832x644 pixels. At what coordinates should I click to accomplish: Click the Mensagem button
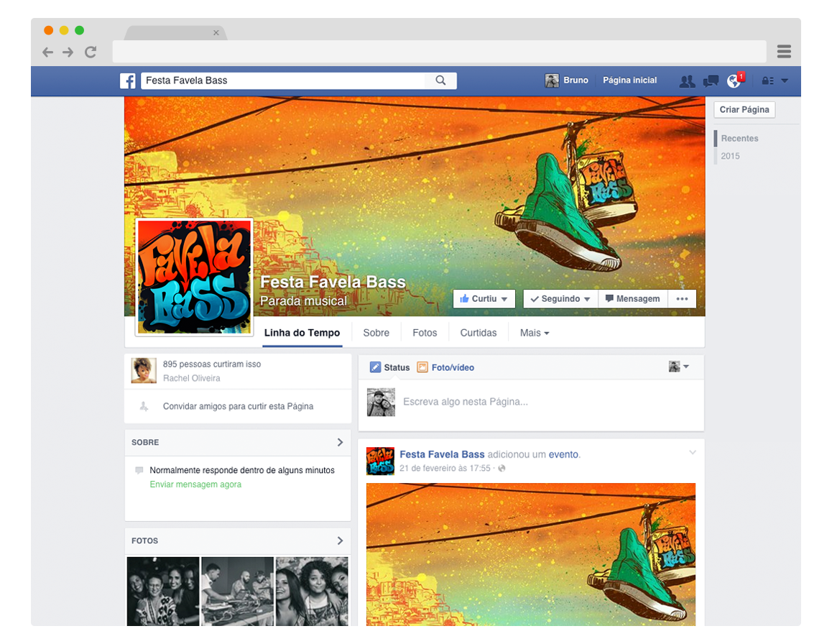(633, 299)
